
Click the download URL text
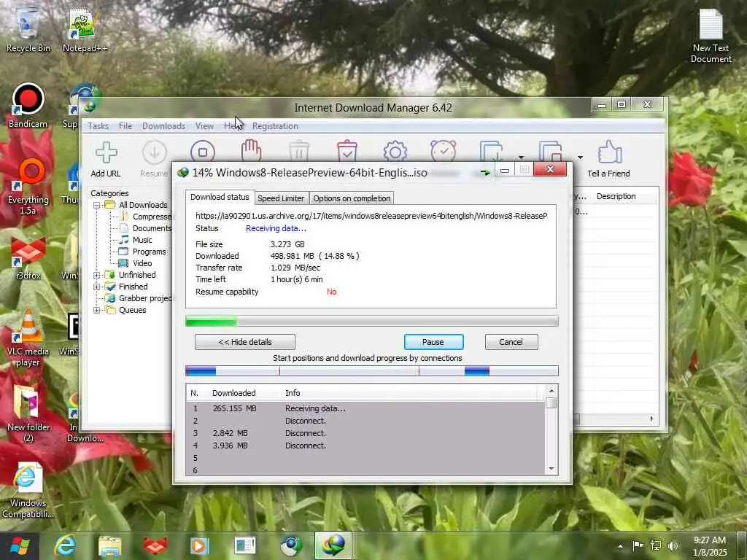[371, 216]
